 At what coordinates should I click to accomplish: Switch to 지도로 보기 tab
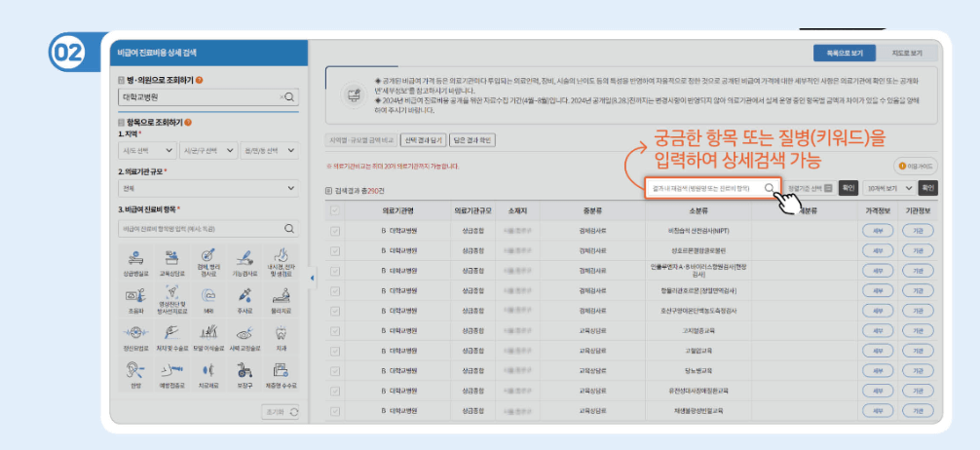click(906, 54)
